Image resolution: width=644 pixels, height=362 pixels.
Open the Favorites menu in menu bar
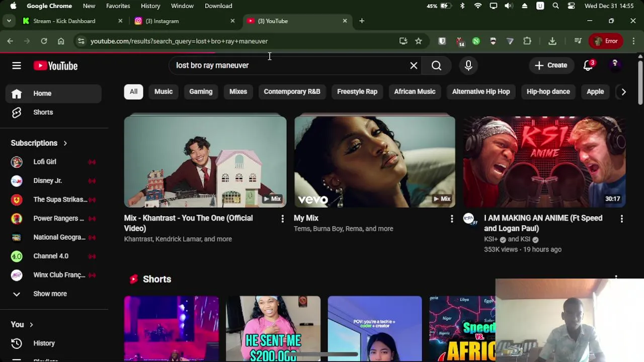tap(118, 6)
